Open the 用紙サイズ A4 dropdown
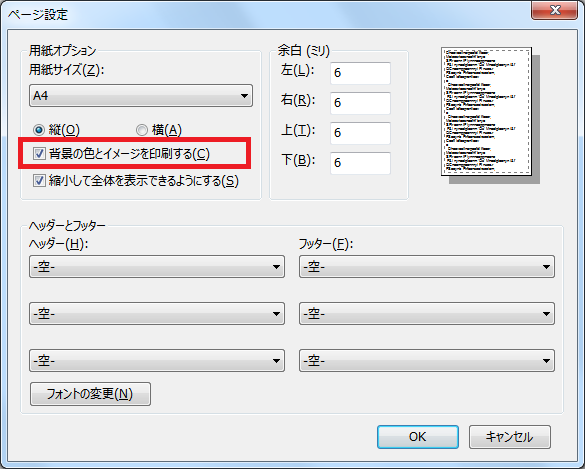This screenshot has height=469, width=585. tap(141, 96)
